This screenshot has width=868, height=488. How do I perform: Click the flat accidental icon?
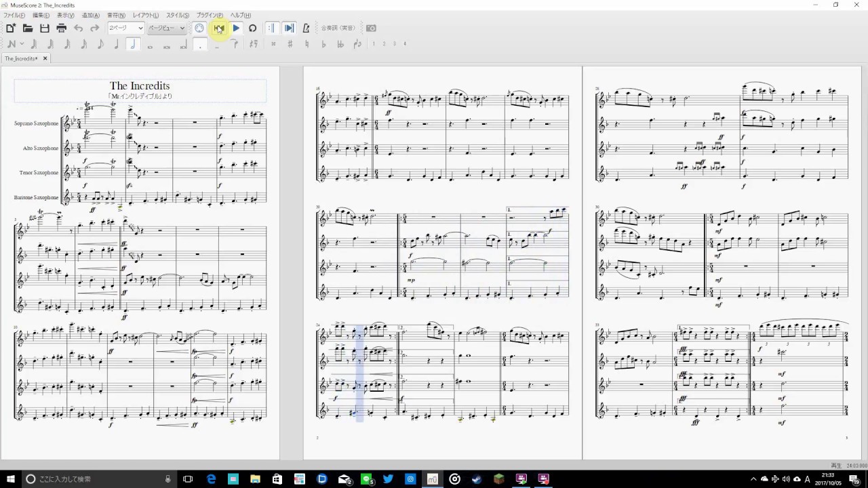(323, 44)
